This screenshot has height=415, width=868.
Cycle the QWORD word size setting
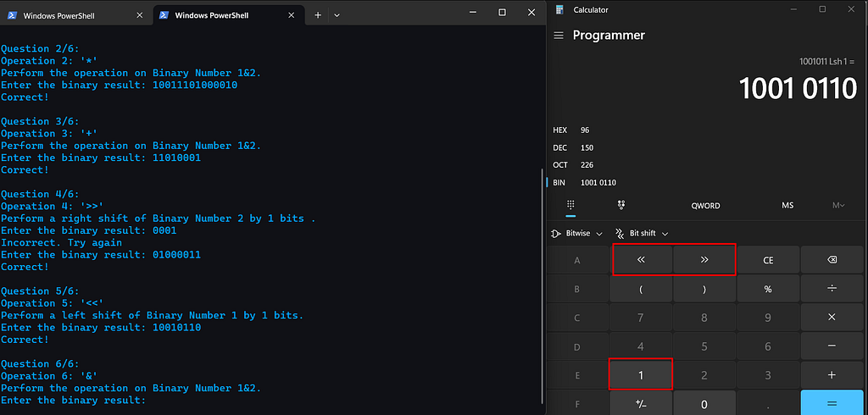(705, 205)
